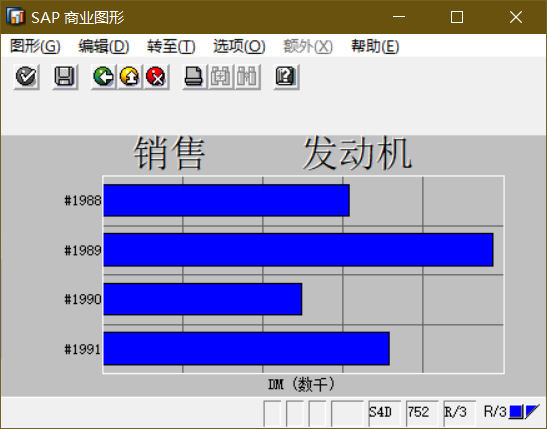Click the 752 status bar field
This screenshot has width=547, height=429.
[422, 413]
